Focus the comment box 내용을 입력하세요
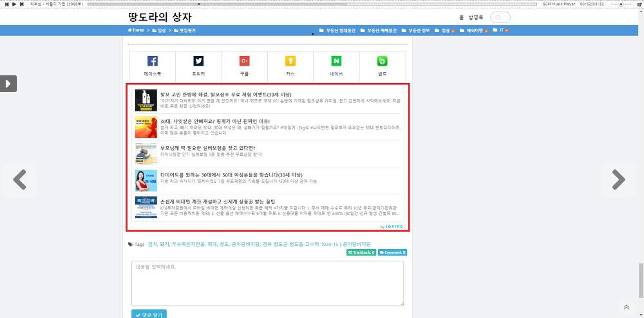The height and width of the screenshot is (318, 644). [267, 283]
